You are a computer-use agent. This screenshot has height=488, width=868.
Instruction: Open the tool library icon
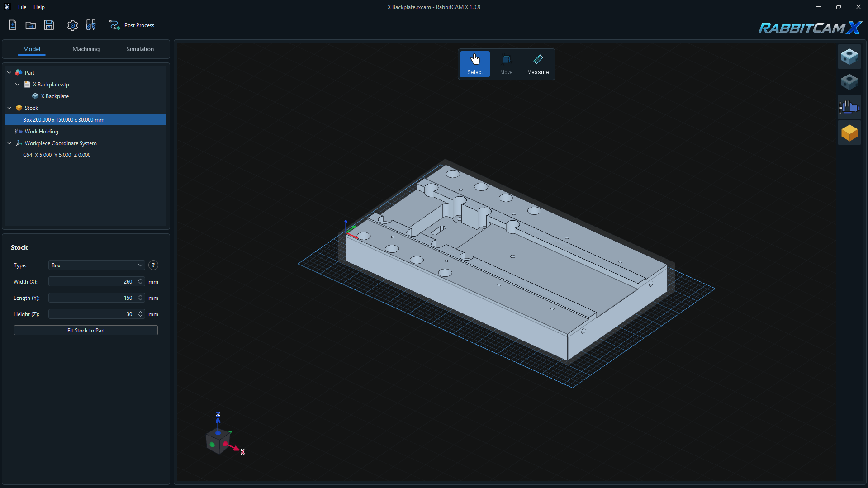tap(91, 25)
